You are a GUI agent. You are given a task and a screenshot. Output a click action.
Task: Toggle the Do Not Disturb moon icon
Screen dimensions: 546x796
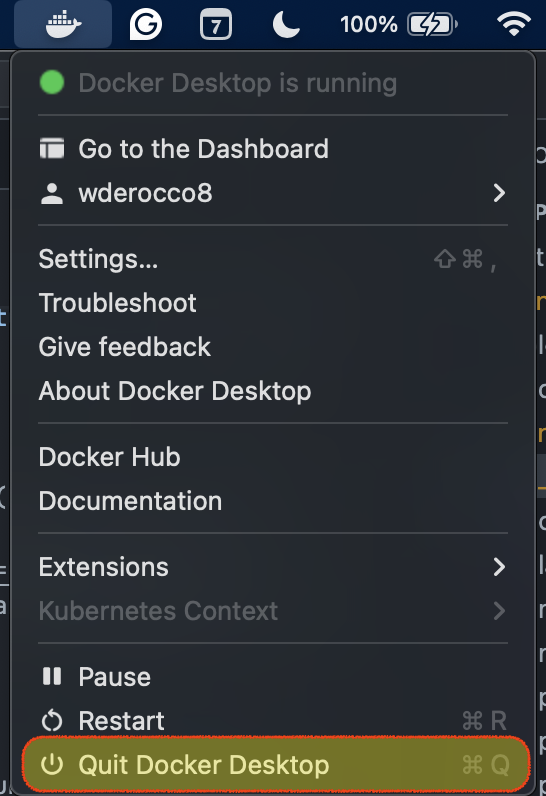[x=286, y=24]
